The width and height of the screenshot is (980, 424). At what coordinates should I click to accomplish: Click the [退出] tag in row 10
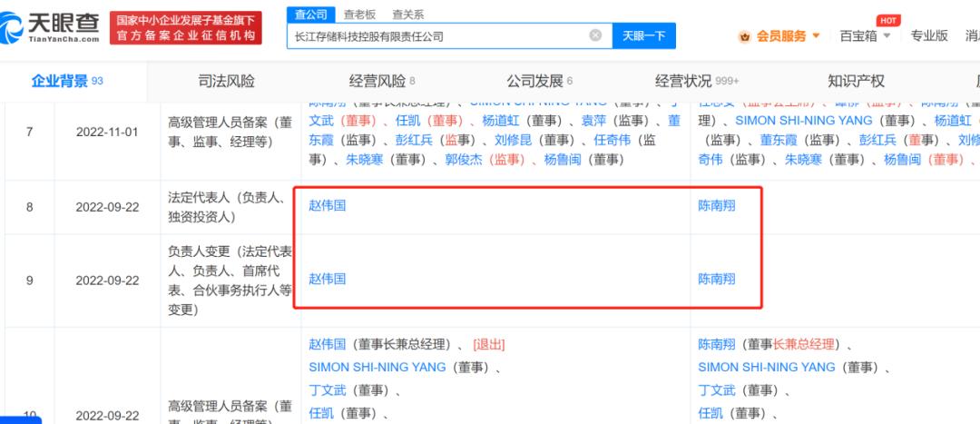pyautogui.click(x=489, y=345)
